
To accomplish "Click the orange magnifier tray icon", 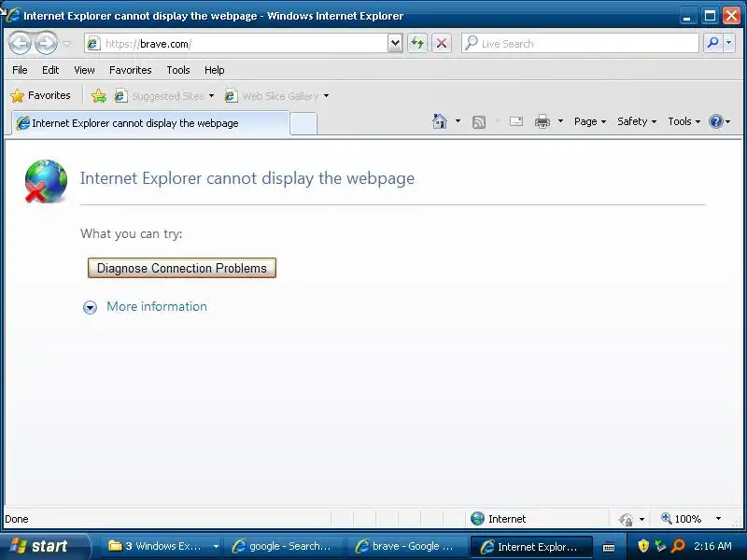I will (x=678, y=546).
